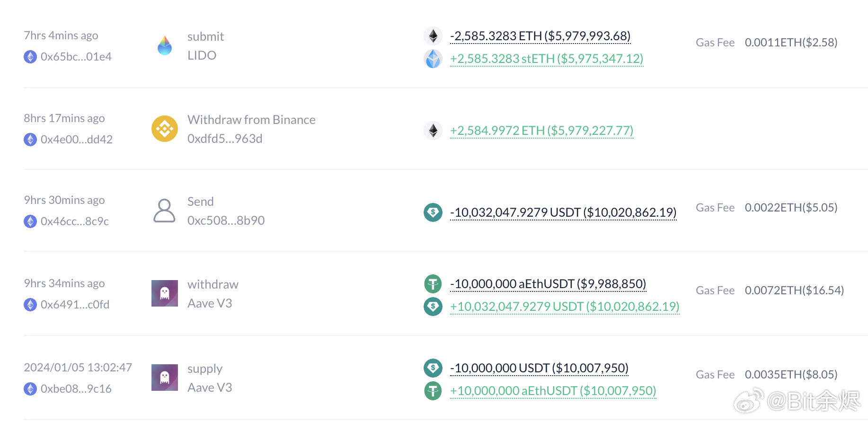
Task: Click the yellow Binance logo icon
Action: click(165, 129)
